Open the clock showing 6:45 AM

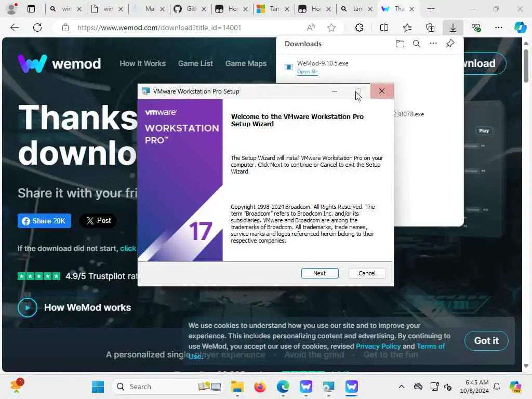click(474, 387)
